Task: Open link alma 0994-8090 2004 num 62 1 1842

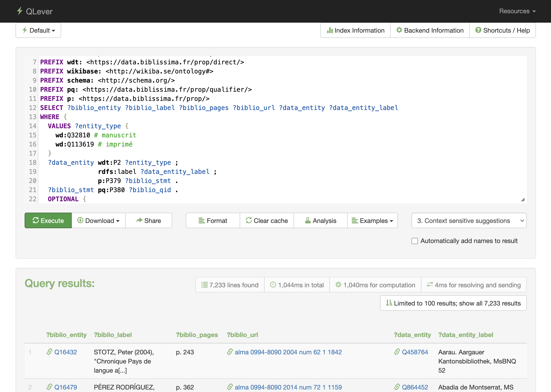Action: pyautogui.click(x=288, y=352)
